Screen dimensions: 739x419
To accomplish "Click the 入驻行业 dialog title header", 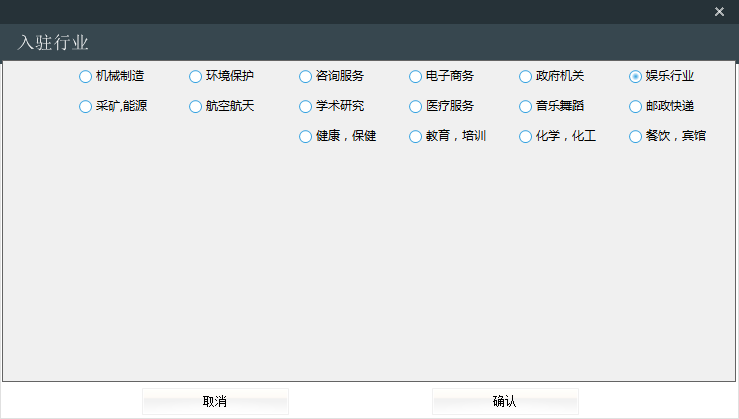I will tap(53, 43).
